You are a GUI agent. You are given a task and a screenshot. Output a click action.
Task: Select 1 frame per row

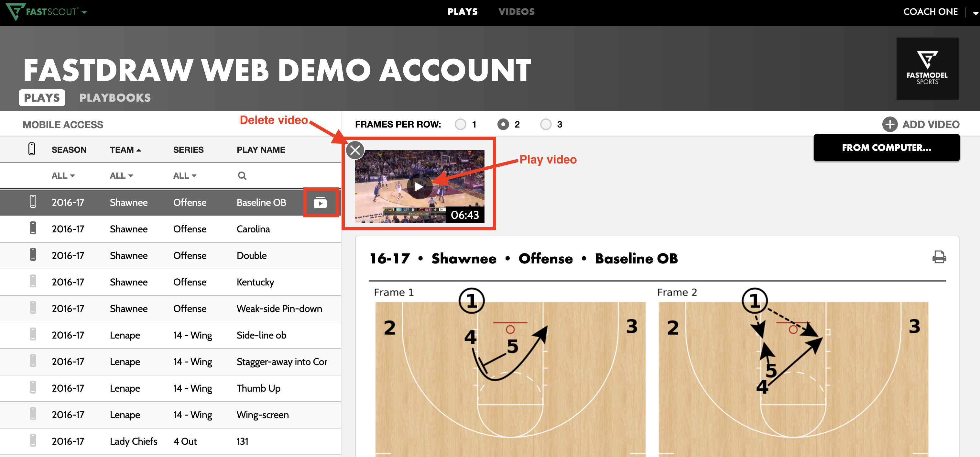(x=460, y=125)
